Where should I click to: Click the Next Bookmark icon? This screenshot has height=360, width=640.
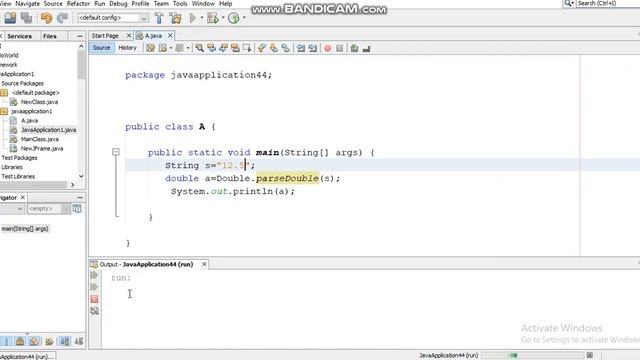tap(273, 48)
